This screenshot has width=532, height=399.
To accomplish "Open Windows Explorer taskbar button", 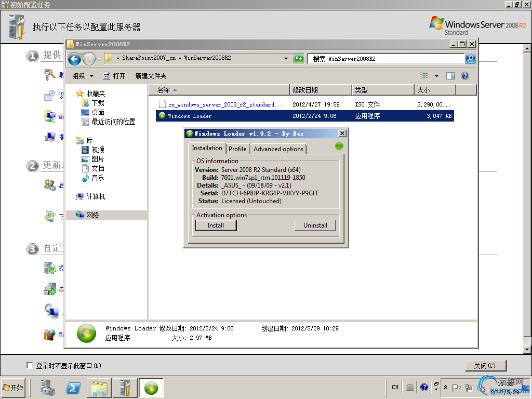I will [x=99, y=388].
